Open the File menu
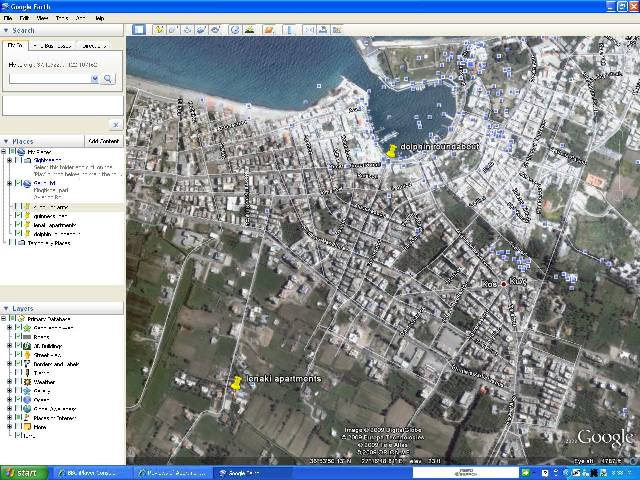 pos(8,18)
